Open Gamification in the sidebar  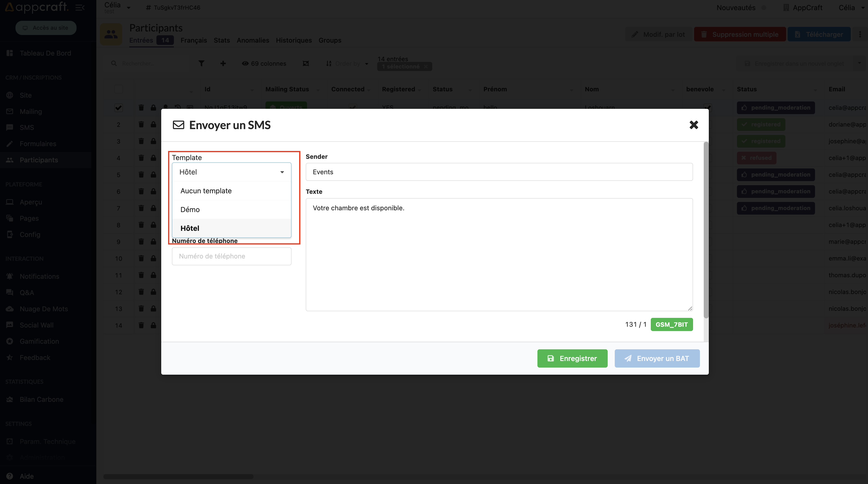pos(39,341)
